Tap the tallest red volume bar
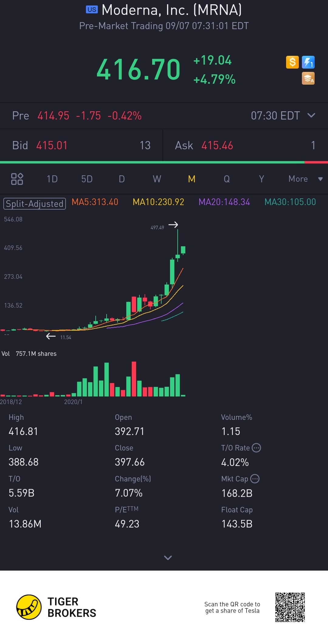Screen dimensions: 328x644 (x=134, y=379)
